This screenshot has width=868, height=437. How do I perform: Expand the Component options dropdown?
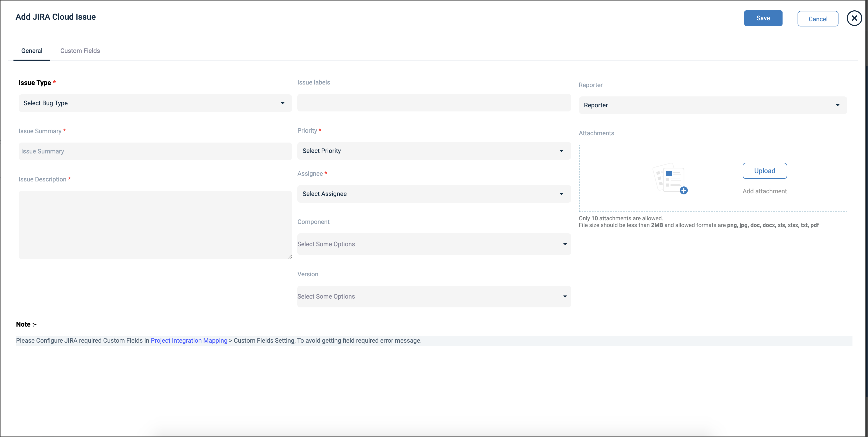[434, 244]
